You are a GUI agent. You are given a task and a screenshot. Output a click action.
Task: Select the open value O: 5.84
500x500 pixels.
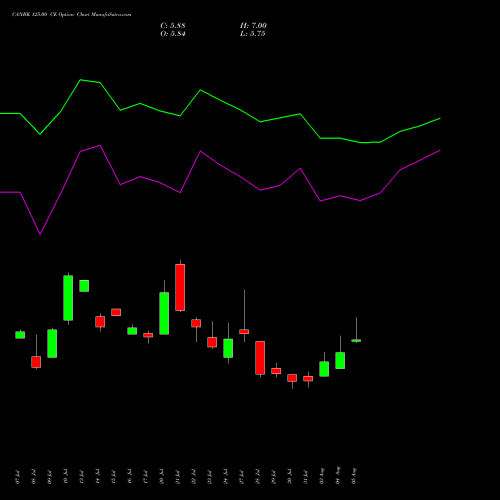173,34
